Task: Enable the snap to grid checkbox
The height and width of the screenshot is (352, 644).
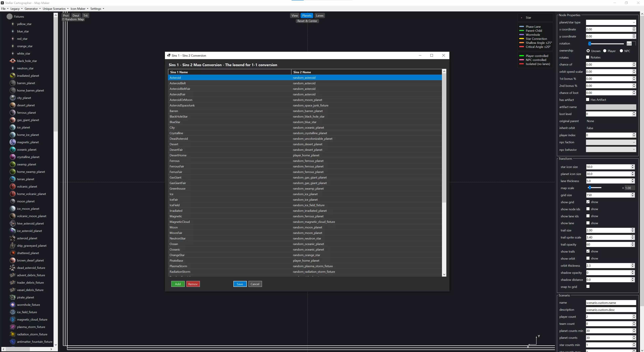Action: tap(588, 287)
